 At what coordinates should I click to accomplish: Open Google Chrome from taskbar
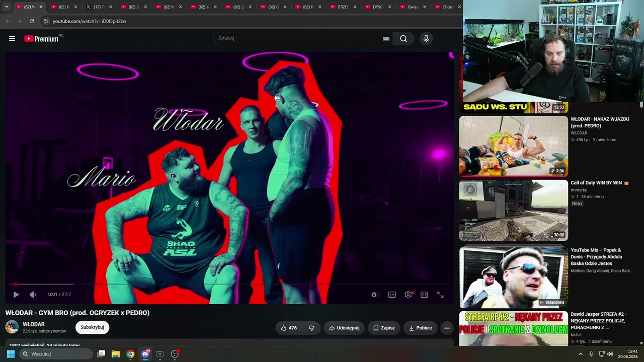point(130,354)
